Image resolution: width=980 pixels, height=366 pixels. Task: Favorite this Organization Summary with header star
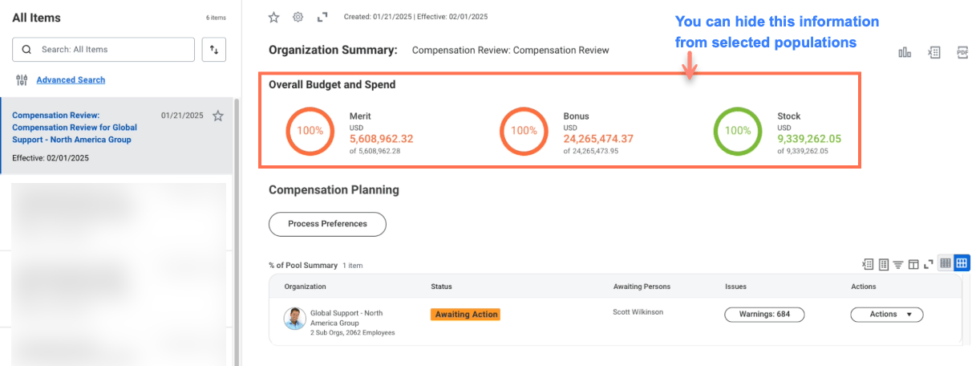(274, 17)
